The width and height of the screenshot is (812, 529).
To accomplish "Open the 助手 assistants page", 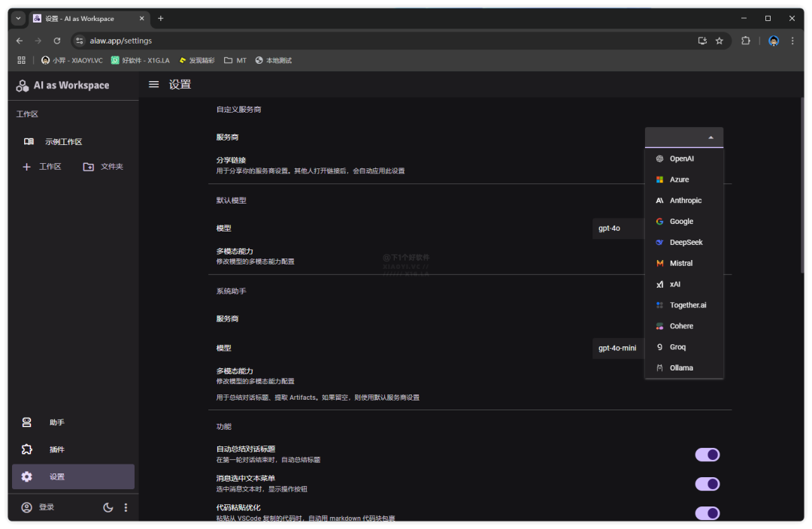I will coord(56,422).
